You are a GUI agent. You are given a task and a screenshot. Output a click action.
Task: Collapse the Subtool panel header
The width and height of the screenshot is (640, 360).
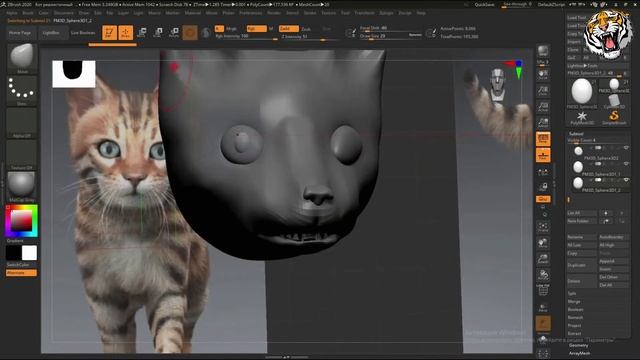[576, 133]
